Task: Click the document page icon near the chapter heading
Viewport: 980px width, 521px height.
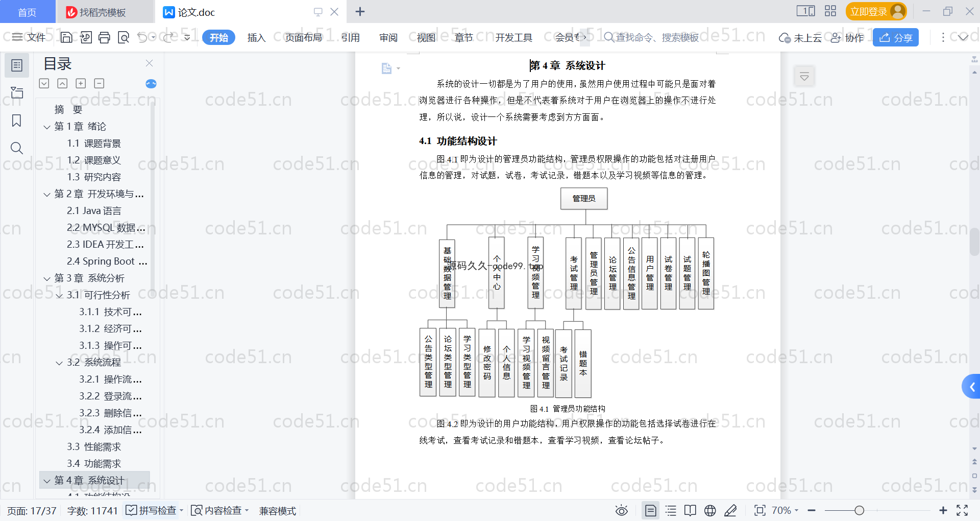Action: click(x=387, y=68)
